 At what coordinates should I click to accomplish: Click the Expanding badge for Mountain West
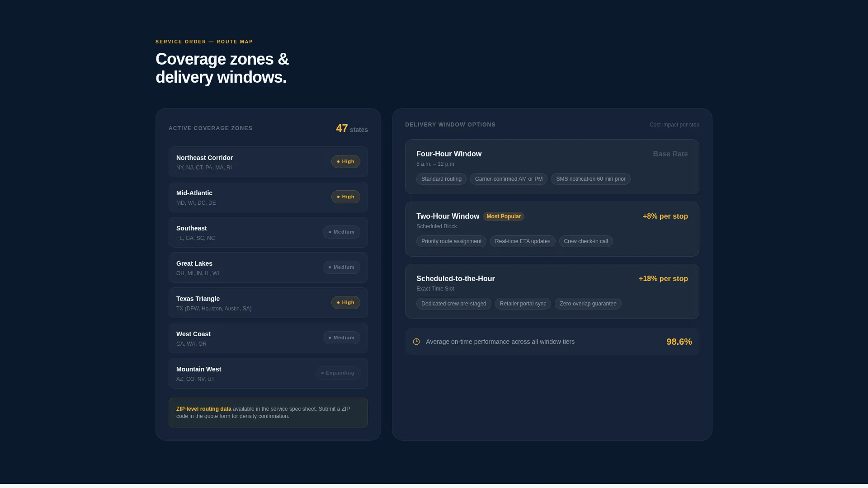[x=338, y=373]
